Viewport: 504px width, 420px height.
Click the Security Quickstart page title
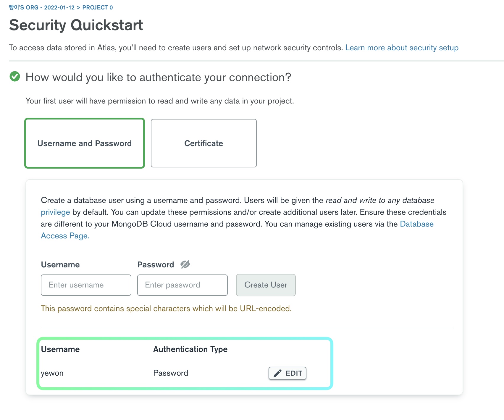pyautogui.click(x=76, y=25)
